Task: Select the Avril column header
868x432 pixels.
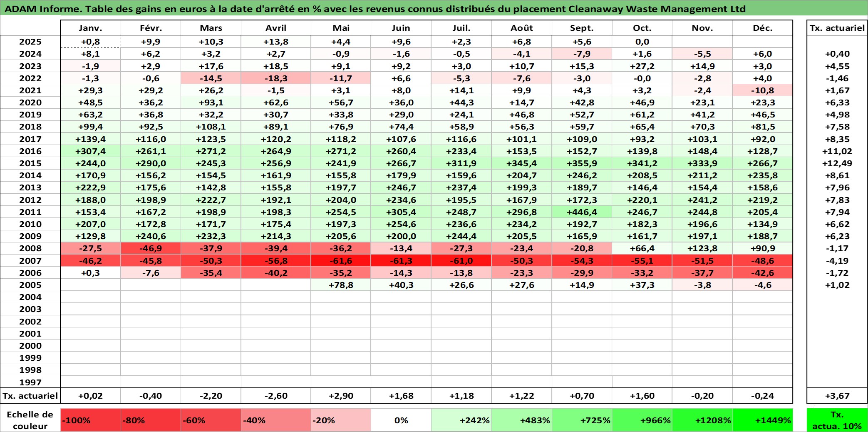Action: click(x=276, y=28)
